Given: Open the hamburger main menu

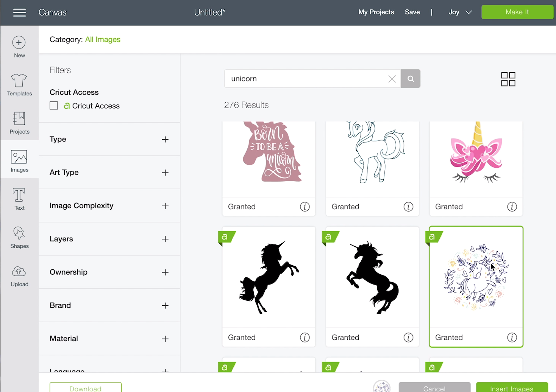Looking at the screenshot, I should [19, 12].
